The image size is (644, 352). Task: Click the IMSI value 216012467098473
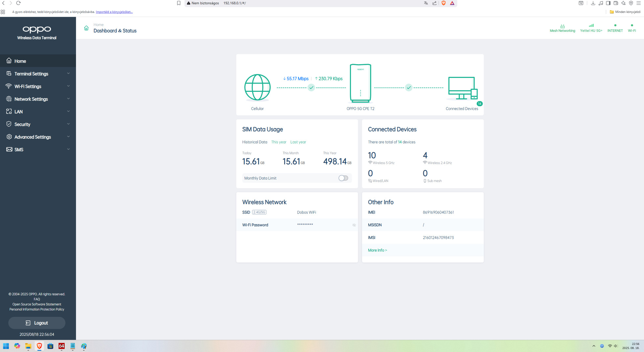pyautogui.click(x=438, y=238)
